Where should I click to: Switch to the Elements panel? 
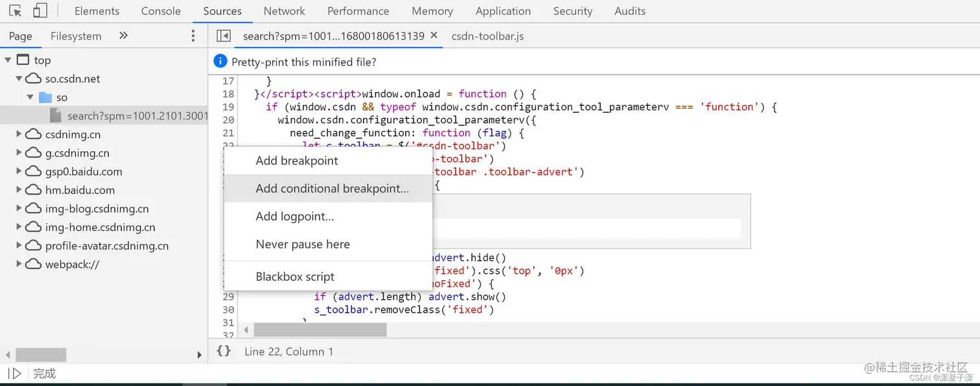[x=97, y=11]
